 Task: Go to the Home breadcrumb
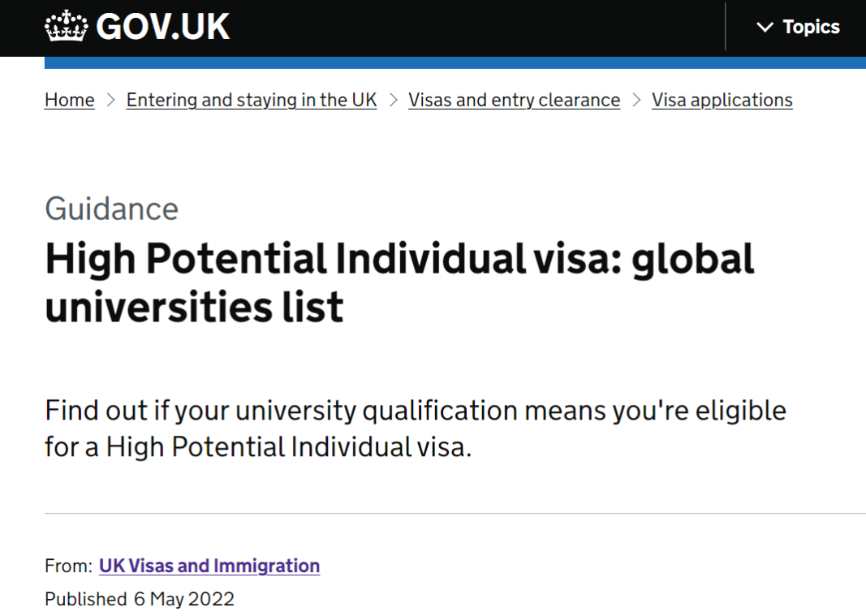click(70, 100)
